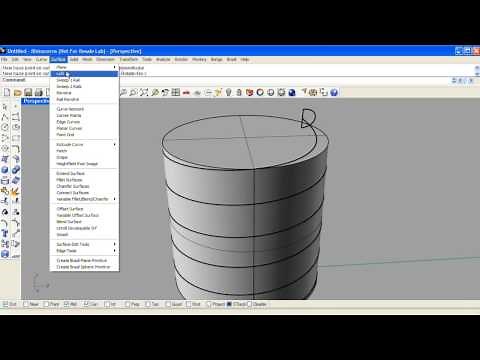
Task: Open the File menu
Action: tap(4, 60)
